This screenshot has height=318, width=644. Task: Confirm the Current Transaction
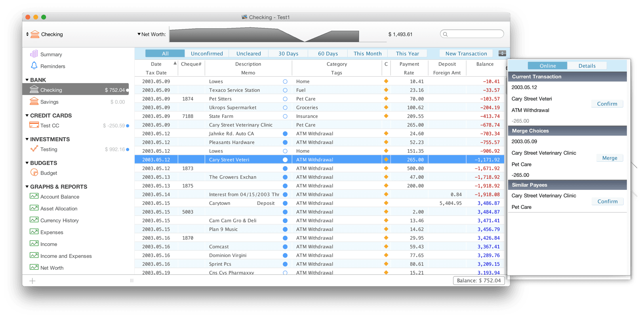[x=607, y=104]
